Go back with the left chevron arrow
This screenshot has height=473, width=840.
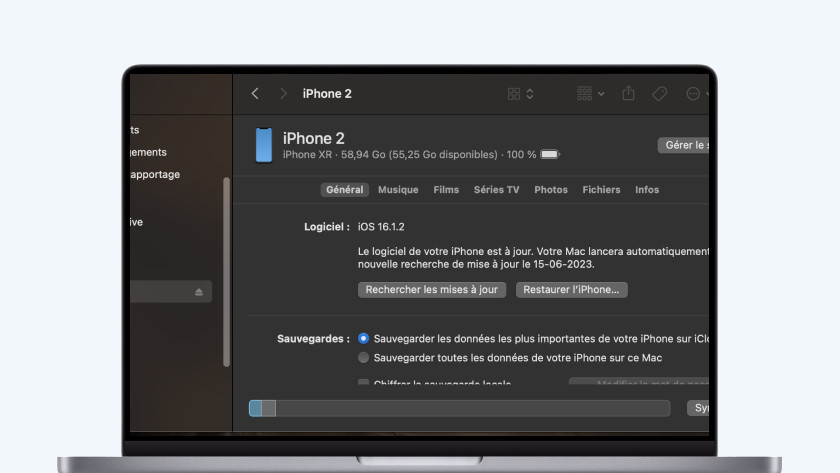(x=255, y=94)
